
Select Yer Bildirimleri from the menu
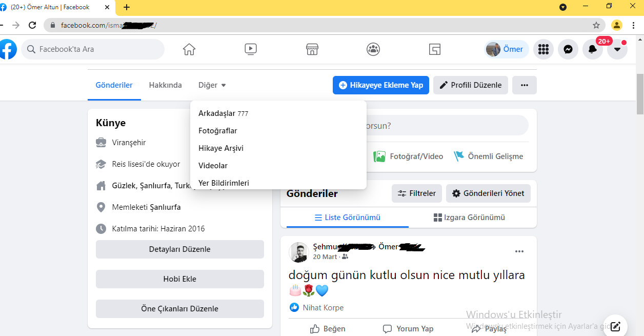[278, 183]
